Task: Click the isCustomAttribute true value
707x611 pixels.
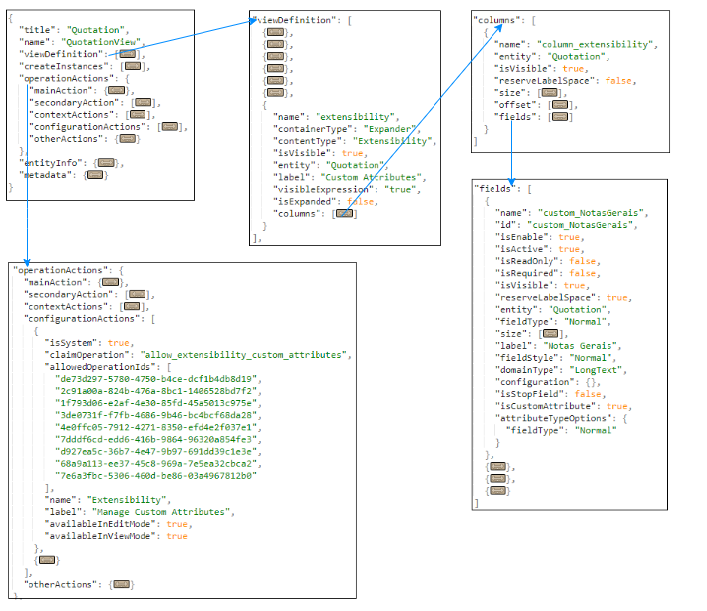Action: pyautogui.click(x=617, y=406)
